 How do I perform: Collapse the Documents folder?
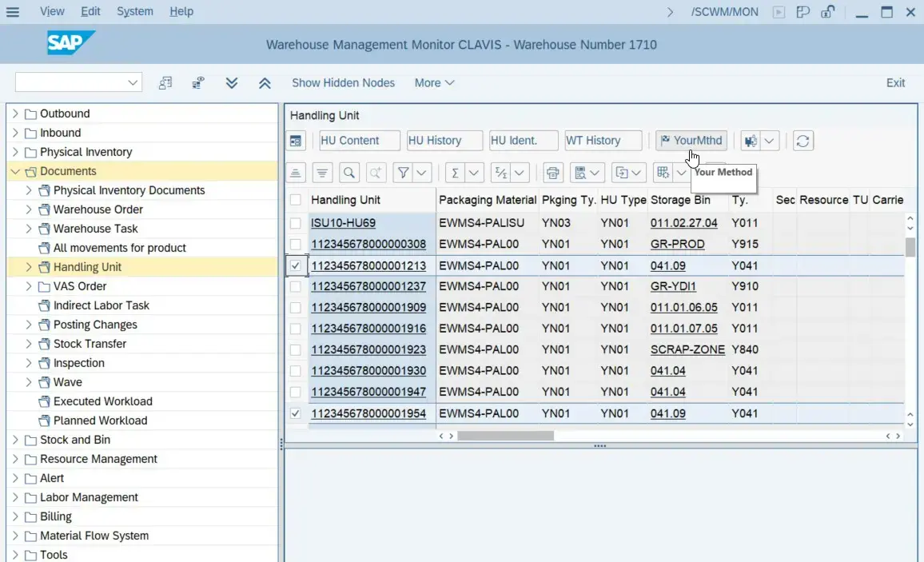pyautogui.click(x=15, y=171)
